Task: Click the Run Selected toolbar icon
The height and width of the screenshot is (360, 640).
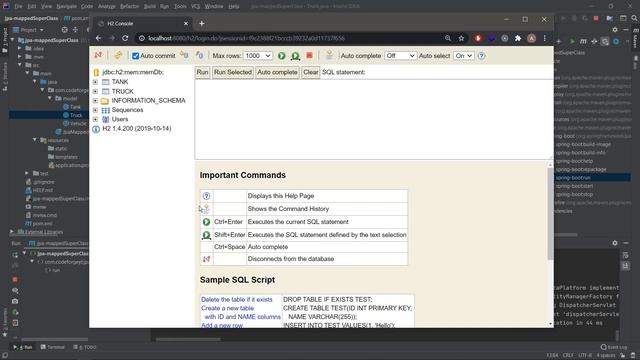Action: click(296, 56)
